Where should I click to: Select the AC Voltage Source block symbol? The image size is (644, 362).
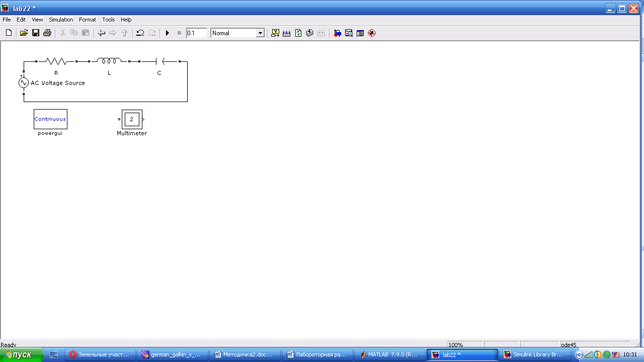pyautogui.click(x=24, y=83)
